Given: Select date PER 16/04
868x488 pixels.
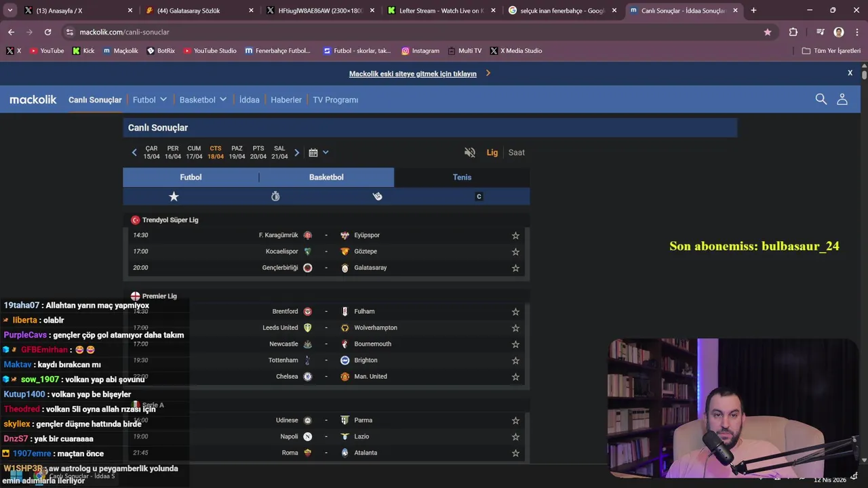Looking at the screenshot, I should click(x=173, y=152).
